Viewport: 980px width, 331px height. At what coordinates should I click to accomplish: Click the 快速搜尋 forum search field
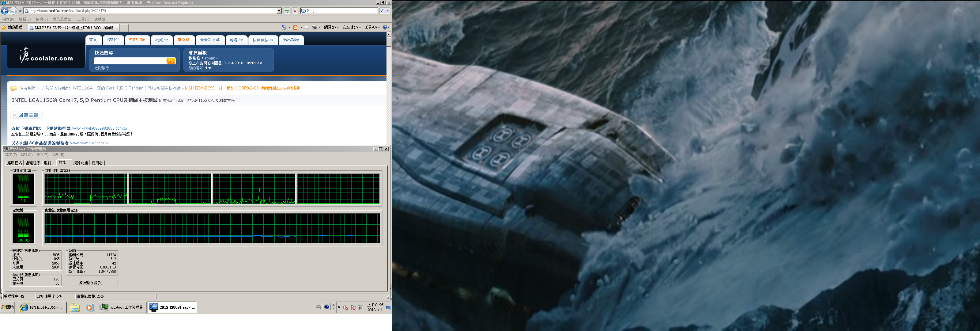pyautogui.click(x=130, y=61)
